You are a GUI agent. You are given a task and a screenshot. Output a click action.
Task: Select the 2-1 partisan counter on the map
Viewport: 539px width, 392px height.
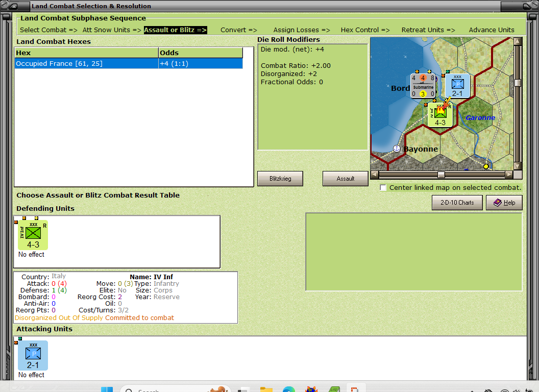click(x=458, y=86)
